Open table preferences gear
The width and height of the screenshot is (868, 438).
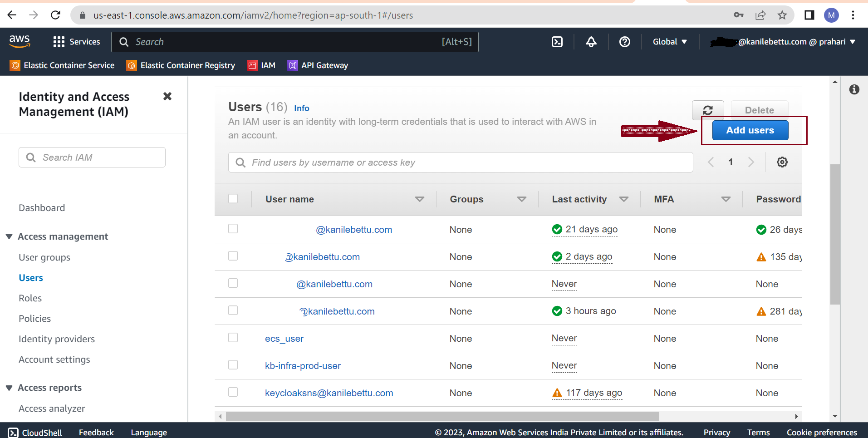tap(782, 162)
